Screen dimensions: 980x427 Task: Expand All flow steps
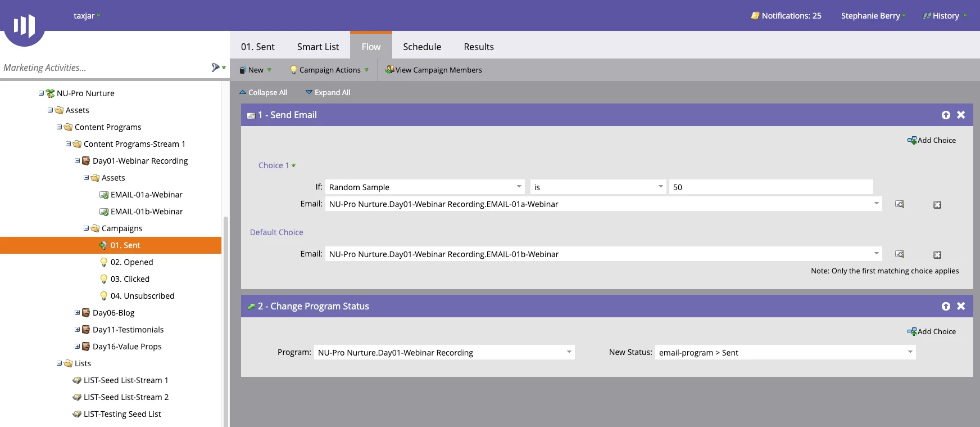coord(328,92)
